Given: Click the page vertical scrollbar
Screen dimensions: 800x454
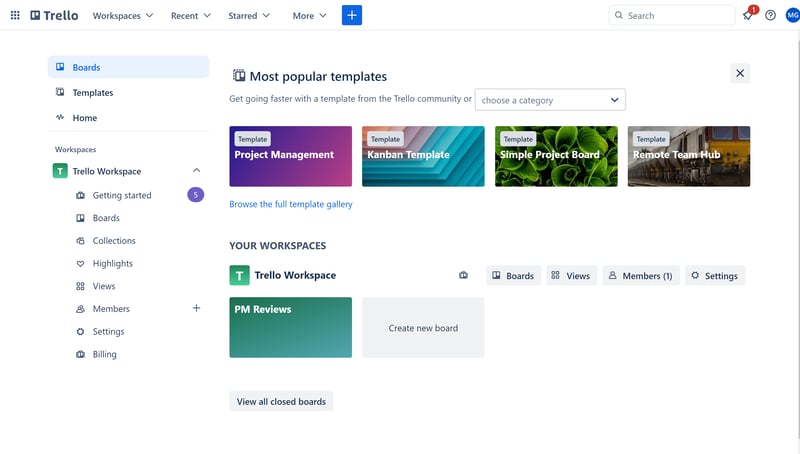Looking at the screenshot, I should [798, 242].
